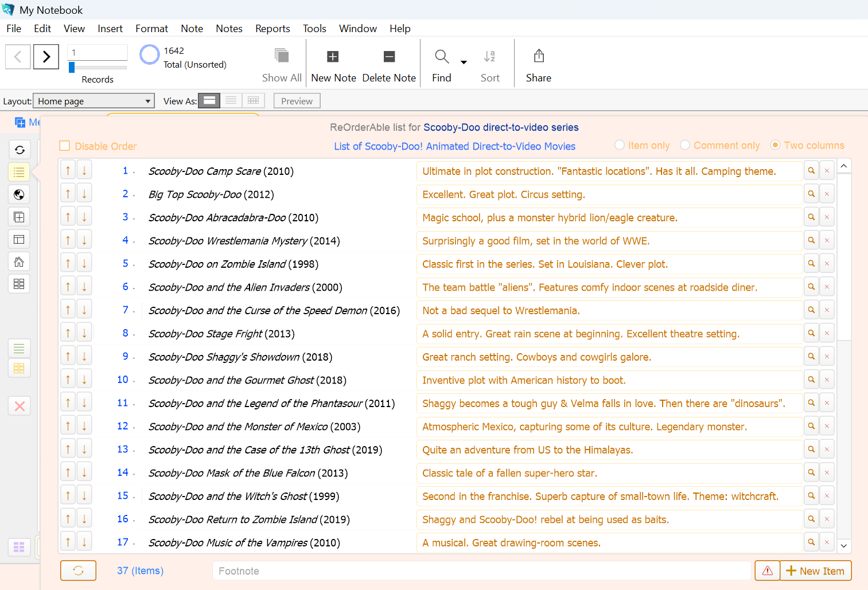
Task: Expand the Find dropdown arrow
Action: [x=464, y=62]
